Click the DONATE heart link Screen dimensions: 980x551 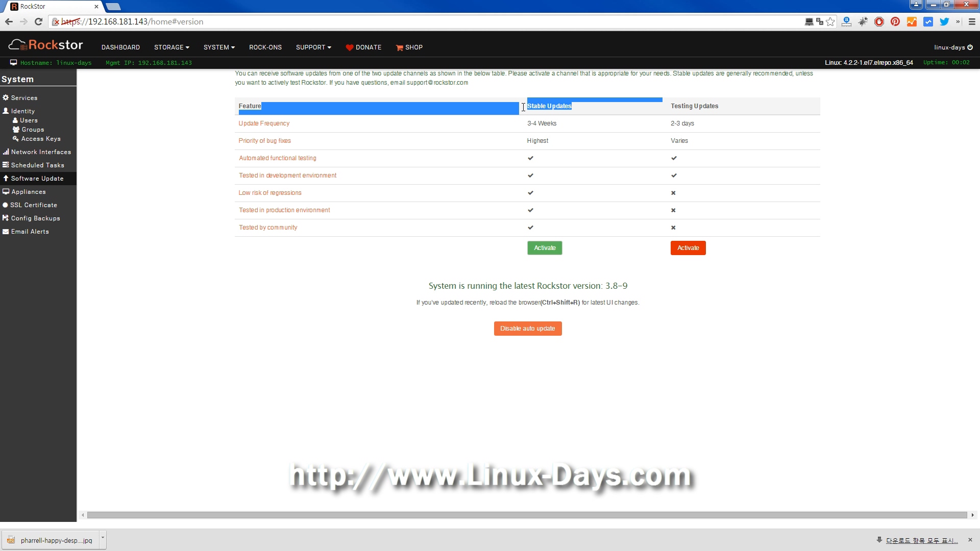[x=363, y=47]
